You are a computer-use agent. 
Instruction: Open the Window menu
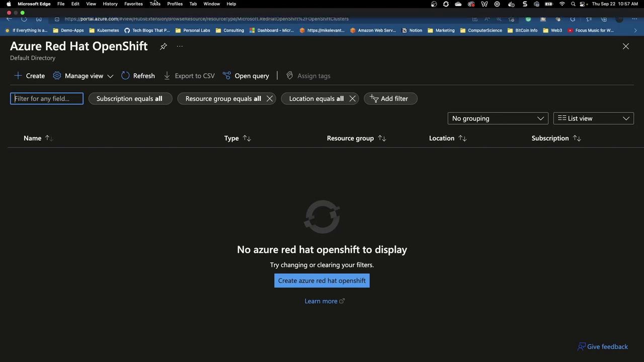[x=212, y=4]
